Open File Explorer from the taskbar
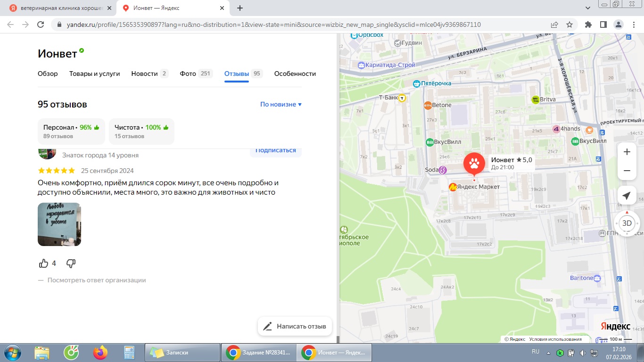The width and height of the screenshot is (644, 362). [42, 353]
